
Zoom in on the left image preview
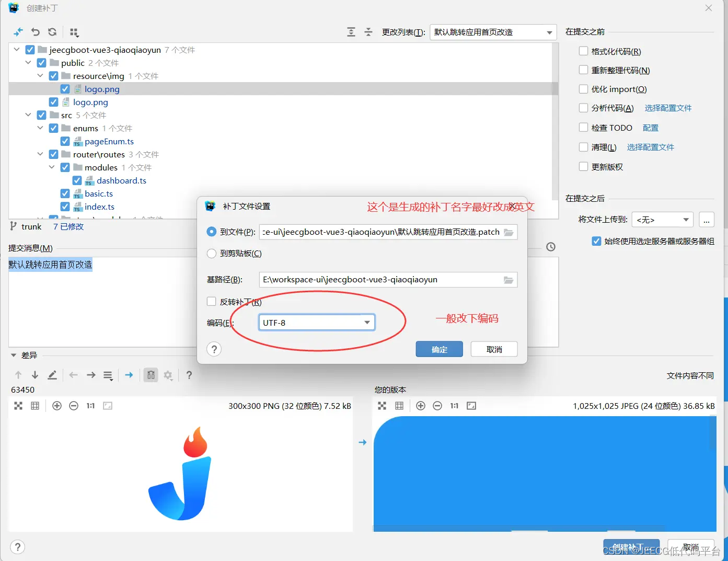(x=57, y=406)
